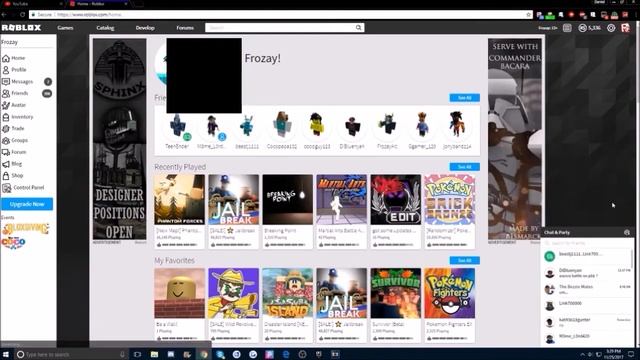Open Martial Arts Battle game thumbnail
This screenshot has height=360, width=640.
(342, 200)
